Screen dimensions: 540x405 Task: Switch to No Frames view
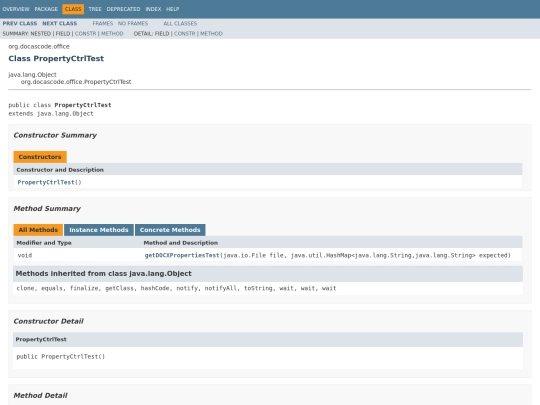click(x=133, y=23)
